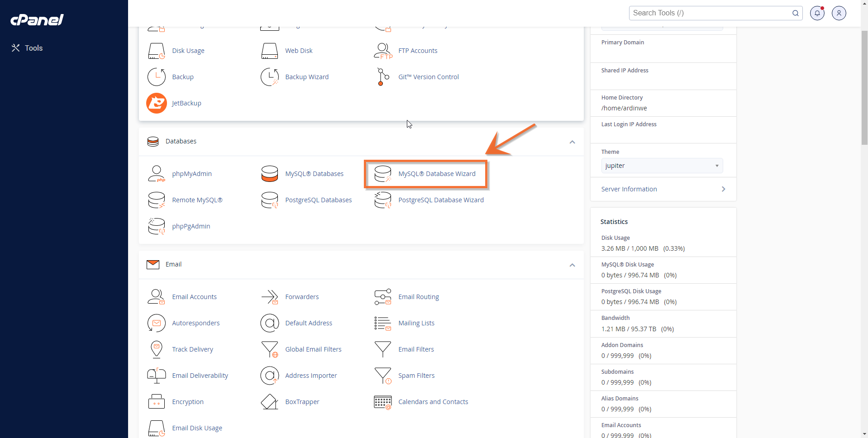
Task: Click the Email Routing icon
Action: click(x=383, y=297)
